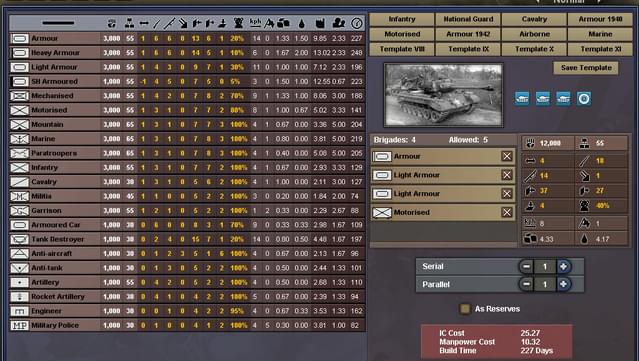Click the Save Template button
This screenshot has height=361, width=639.
tap(586, 68)
